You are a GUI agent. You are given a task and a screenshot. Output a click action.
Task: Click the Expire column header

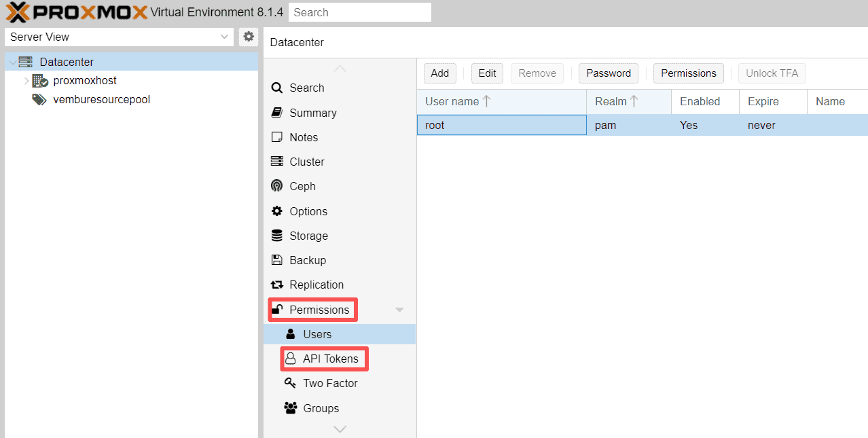click(x=773, y=101)
